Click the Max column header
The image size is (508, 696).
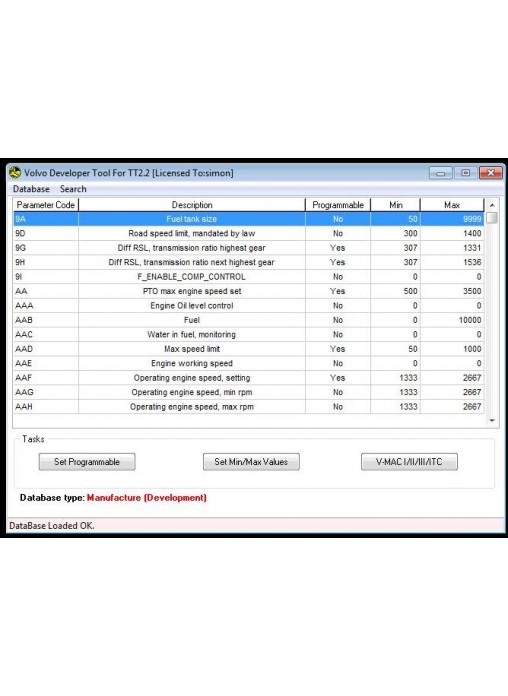pyautogui.click(x=452, y=205)
